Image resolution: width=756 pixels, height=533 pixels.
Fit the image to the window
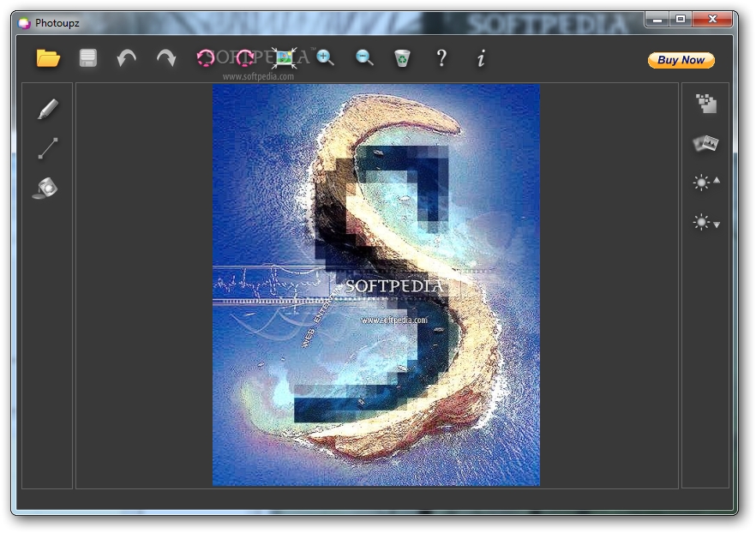coord(284,57)
